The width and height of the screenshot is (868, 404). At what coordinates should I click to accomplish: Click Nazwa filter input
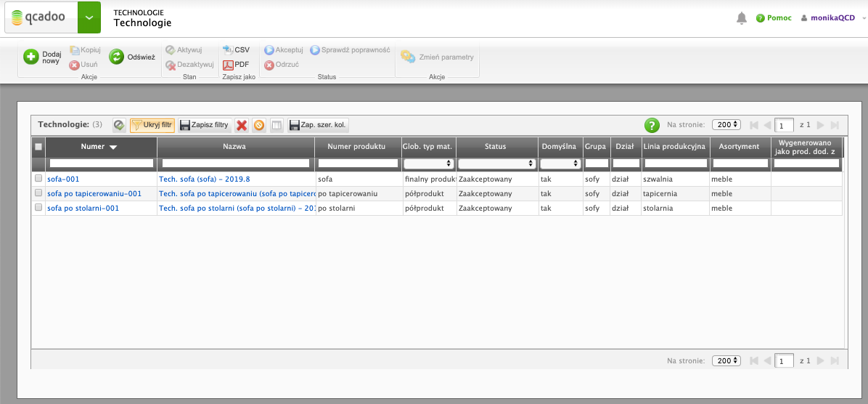point(236,163)
